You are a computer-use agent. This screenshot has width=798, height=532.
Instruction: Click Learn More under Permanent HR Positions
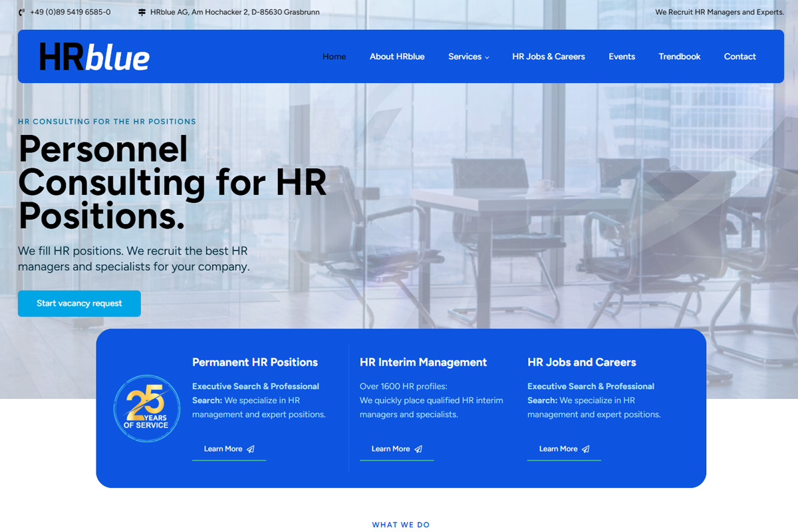(x=229, y=449)
